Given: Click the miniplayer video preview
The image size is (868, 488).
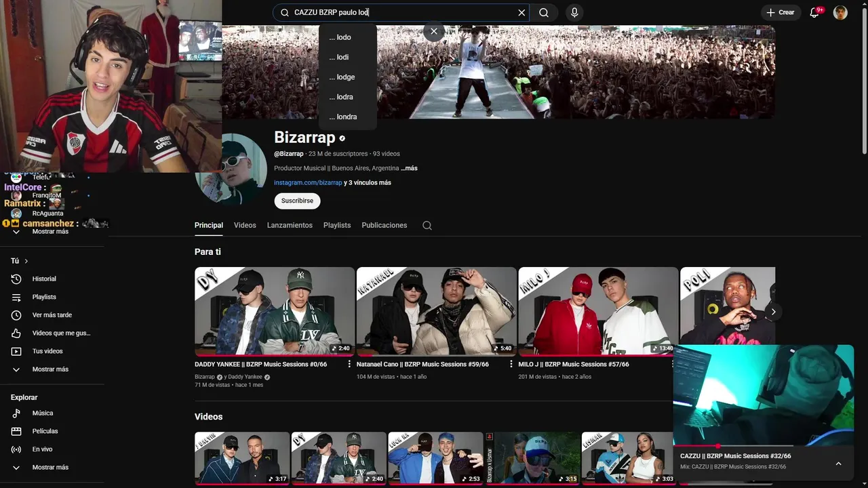Looking at the screenshot, I should point(764,395).
